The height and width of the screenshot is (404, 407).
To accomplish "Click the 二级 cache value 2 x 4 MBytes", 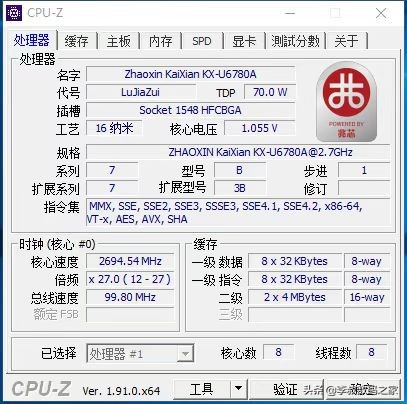I will pos(295,297).
